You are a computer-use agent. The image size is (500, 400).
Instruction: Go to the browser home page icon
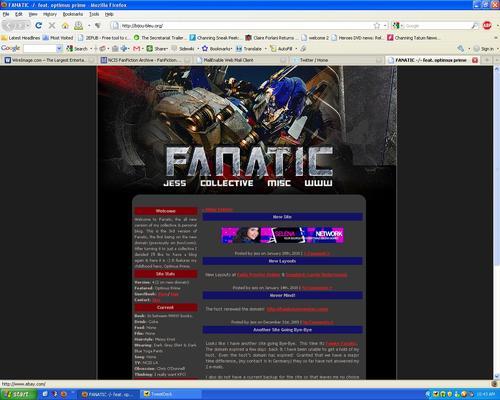(x=65, y=26)
